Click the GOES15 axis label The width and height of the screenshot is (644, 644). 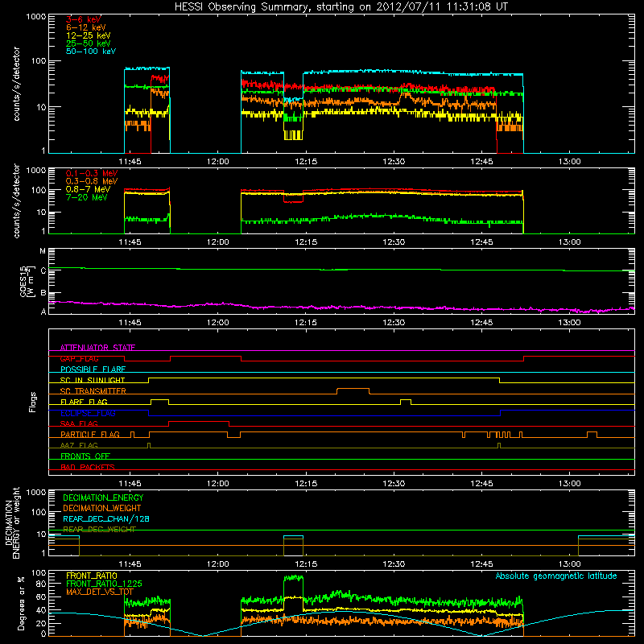click(x=27, y=281)
